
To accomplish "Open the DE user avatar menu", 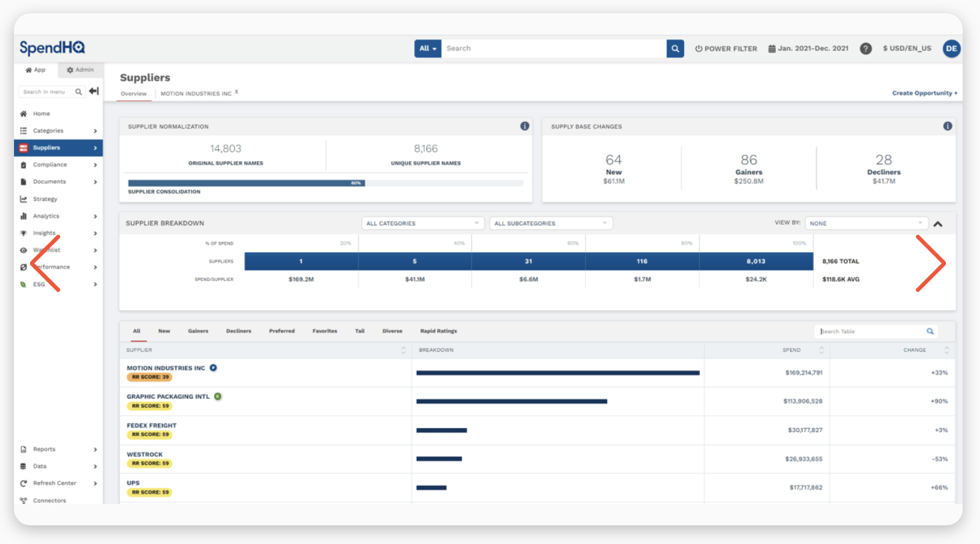I will click(x=951, y=49).
